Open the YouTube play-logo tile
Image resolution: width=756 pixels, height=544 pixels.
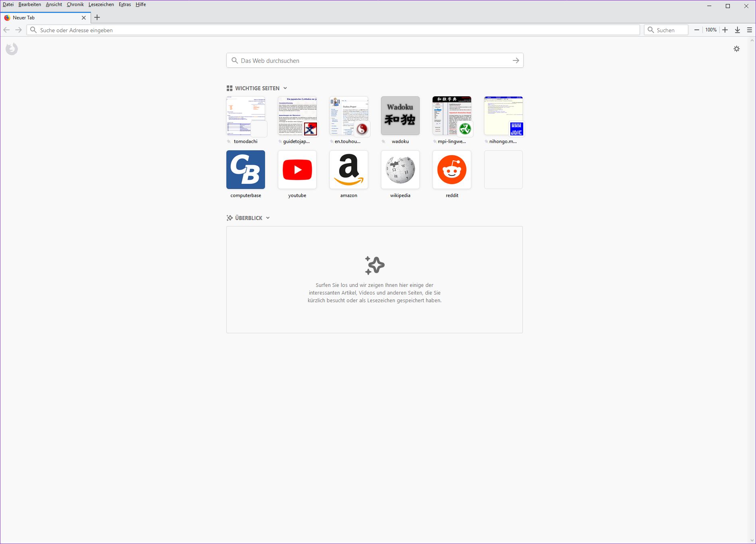click(297, 170)
